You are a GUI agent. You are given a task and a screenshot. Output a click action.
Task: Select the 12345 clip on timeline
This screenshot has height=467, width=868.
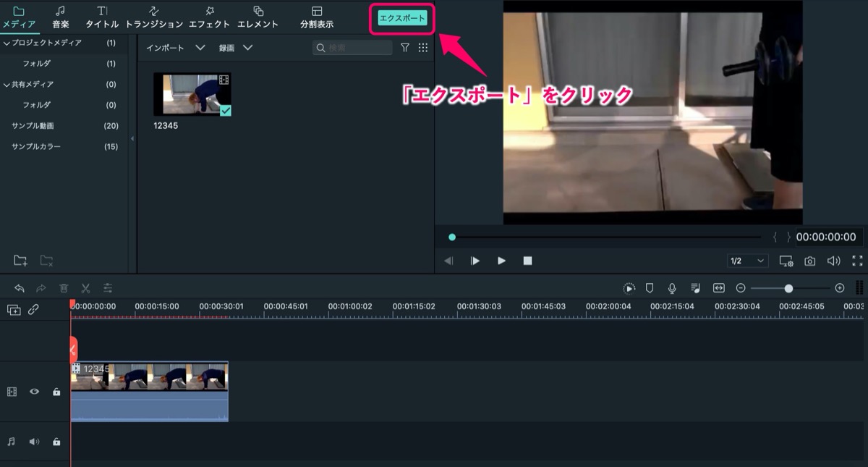(149, 392)
